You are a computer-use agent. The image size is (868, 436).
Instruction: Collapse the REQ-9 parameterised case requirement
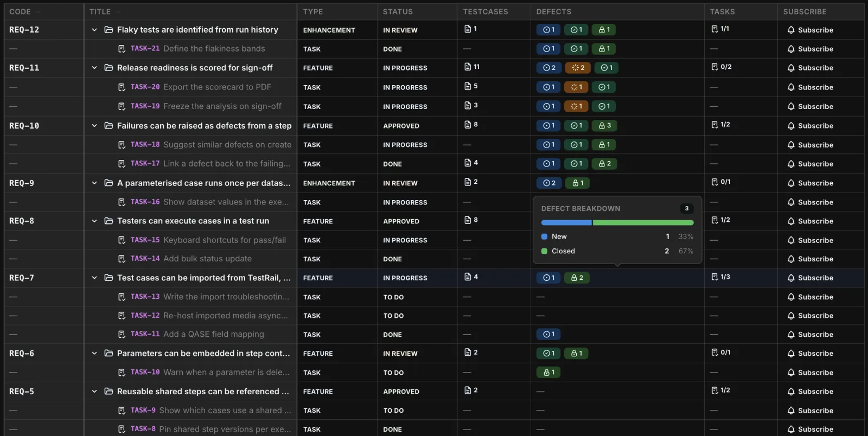(x=94, y=183)
